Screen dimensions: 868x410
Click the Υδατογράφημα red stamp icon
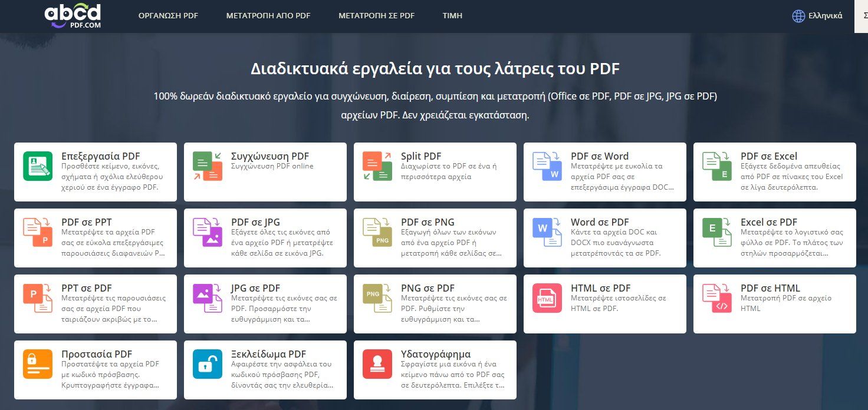click(377, 364)
